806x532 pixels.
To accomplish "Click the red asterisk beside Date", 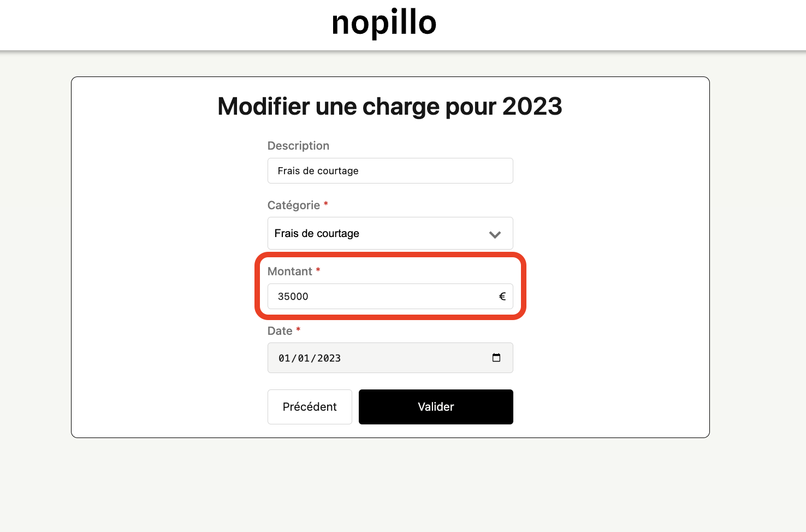I will click(298, 330).
